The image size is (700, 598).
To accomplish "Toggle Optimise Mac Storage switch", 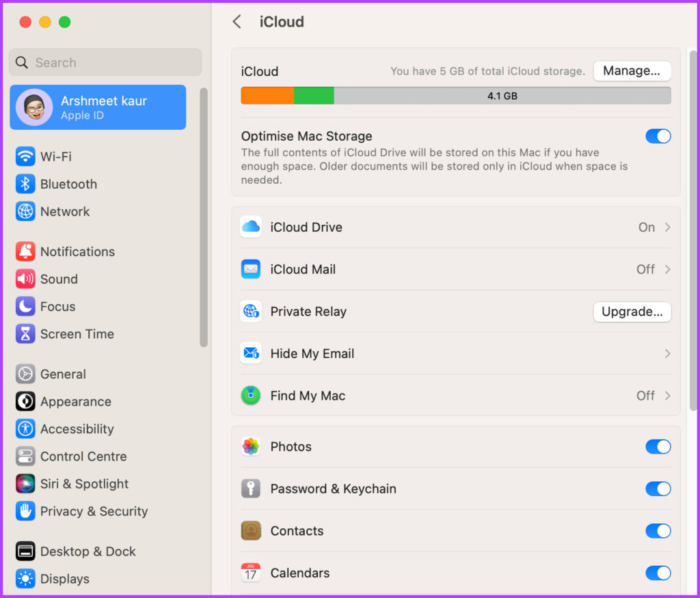I will click(658, 136).
